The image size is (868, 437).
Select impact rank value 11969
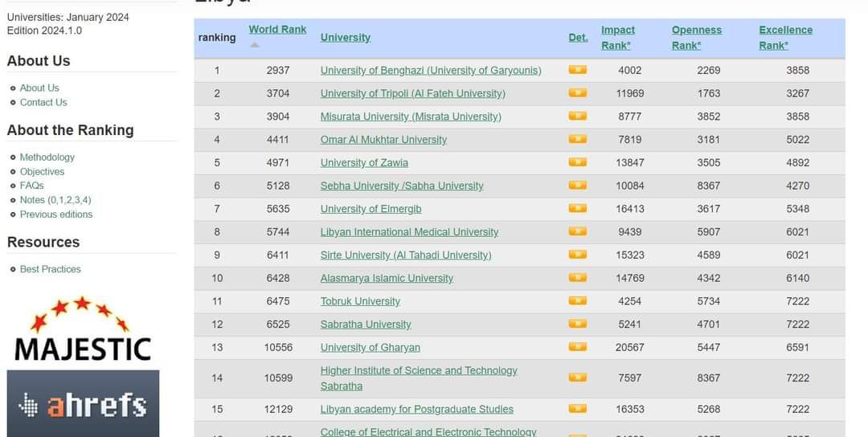pos(630,93)
